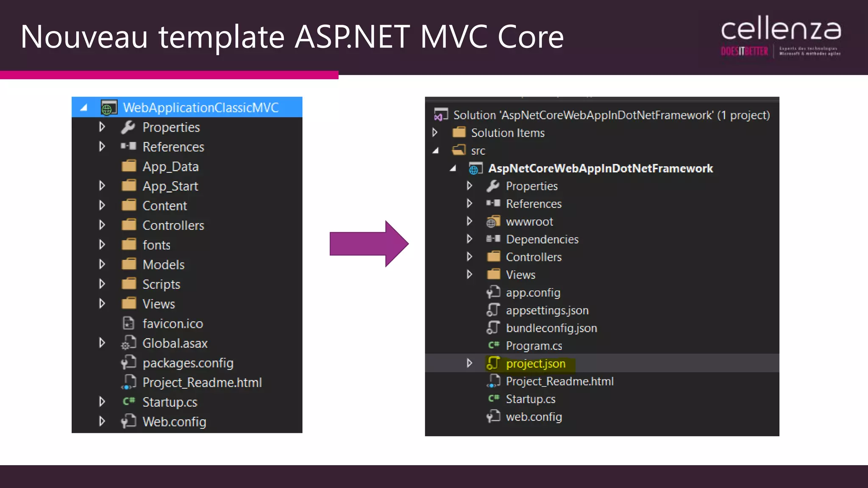Viewport: 868px width, 488px height.
Task: Select Views folder in the right tree
Action: [x=520, y=274]
